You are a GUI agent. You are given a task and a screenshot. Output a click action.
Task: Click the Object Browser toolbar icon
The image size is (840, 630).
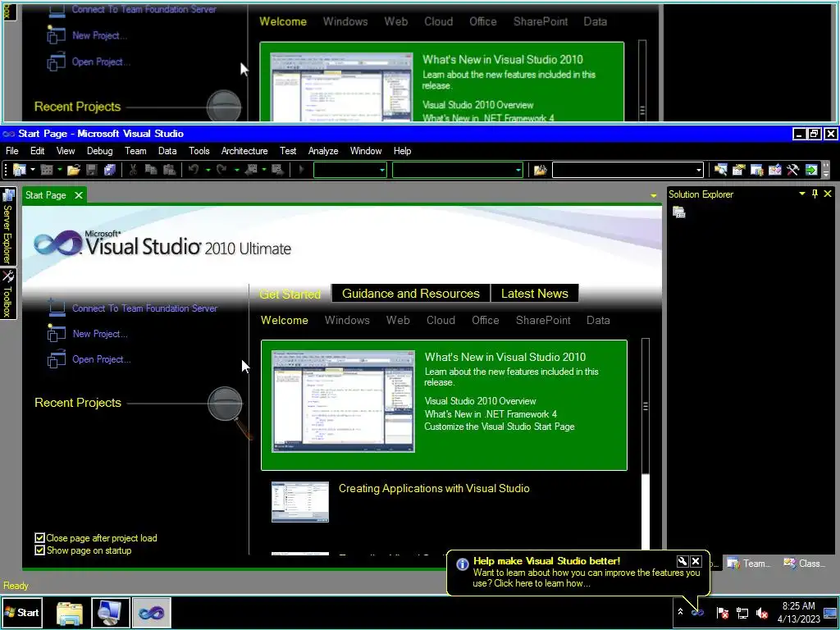pyautogui.click(x=774, y=170)
